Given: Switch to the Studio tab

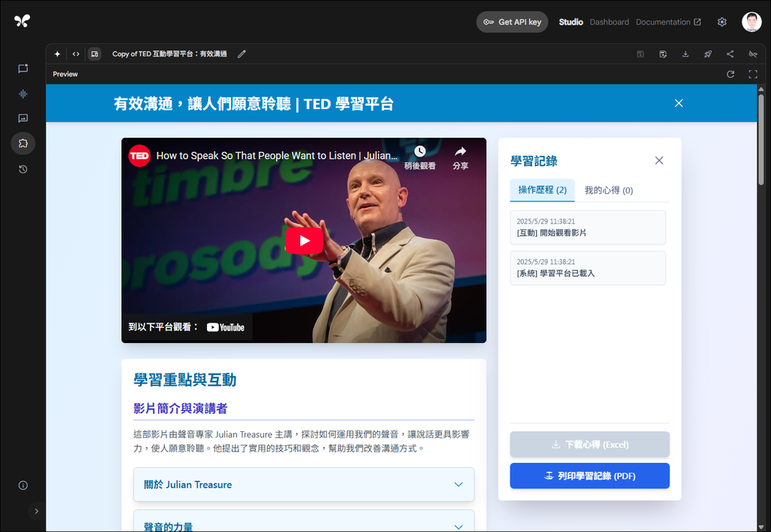Looking at the screenshot, I should tap(571, 22).
